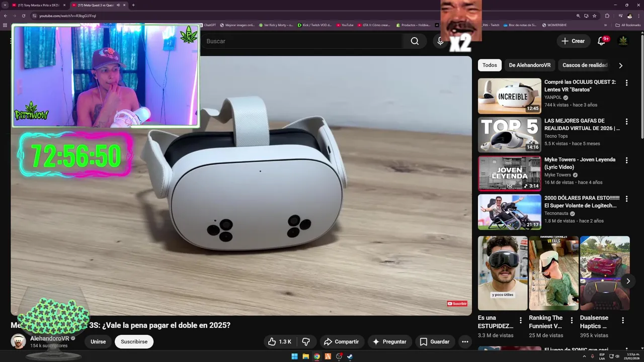Open All Bookmarks folder
Image resolution: width=644 pixels, height=362 pixels.
628,25
